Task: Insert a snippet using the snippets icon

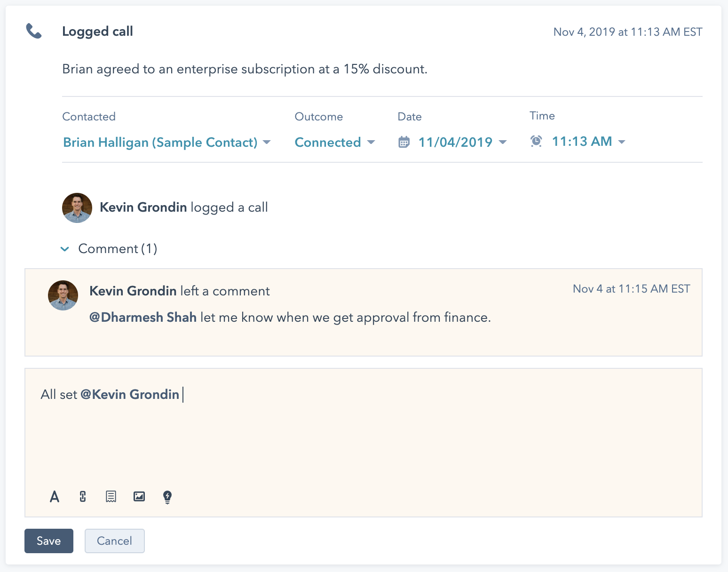Action: (x=111, y=496)
